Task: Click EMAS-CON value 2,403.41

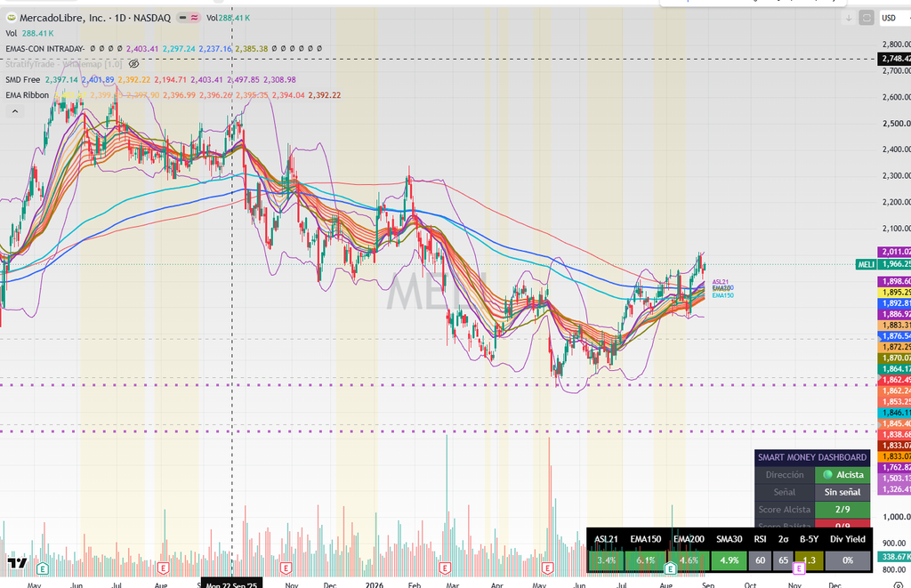Action: click(142, 49)
